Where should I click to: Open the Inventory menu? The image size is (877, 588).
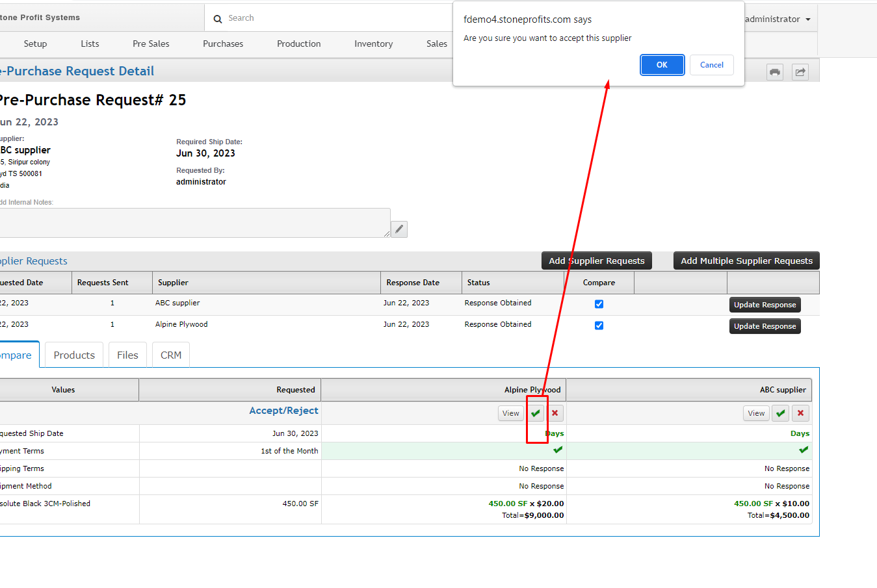pos(373,44)
